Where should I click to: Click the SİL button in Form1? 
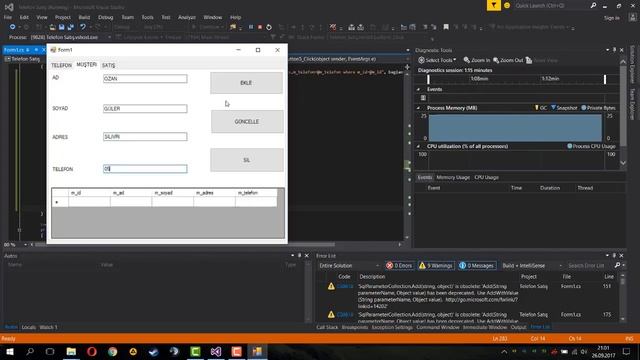coord(247,160)
